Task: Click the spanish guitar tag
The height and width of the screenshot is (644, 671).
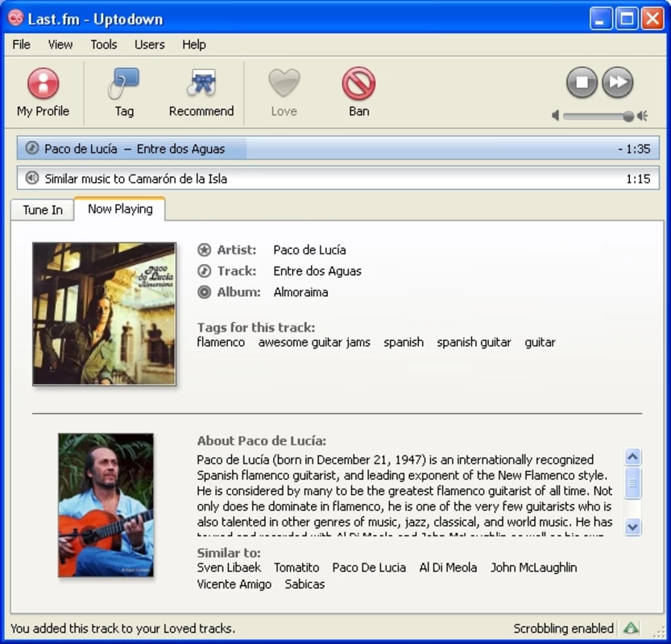Action: coord(474,342)
